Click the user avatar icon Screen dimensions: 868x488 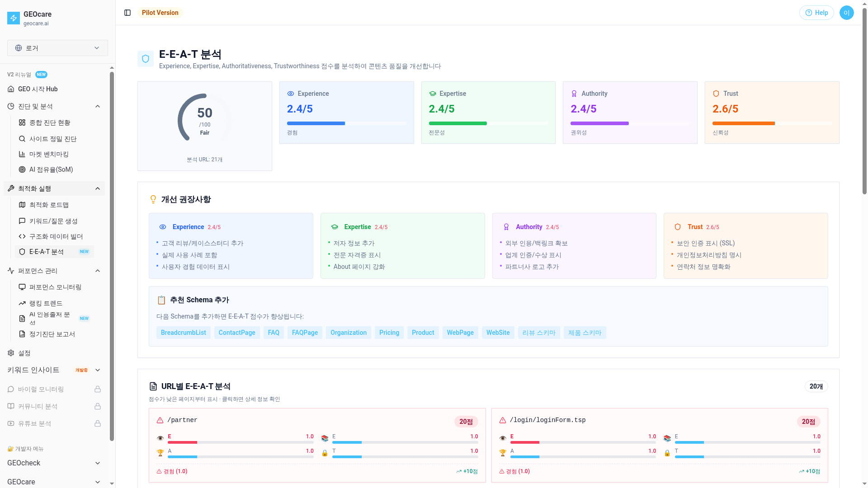[846, 13]
